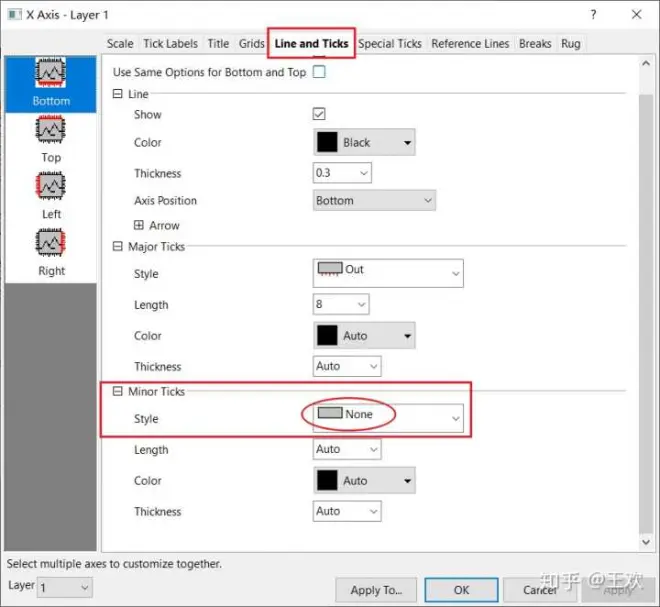The height and width of the screenshot is (607, 660).
Task: Switch to the Reference Lines tab
Action: coord(470,43)
